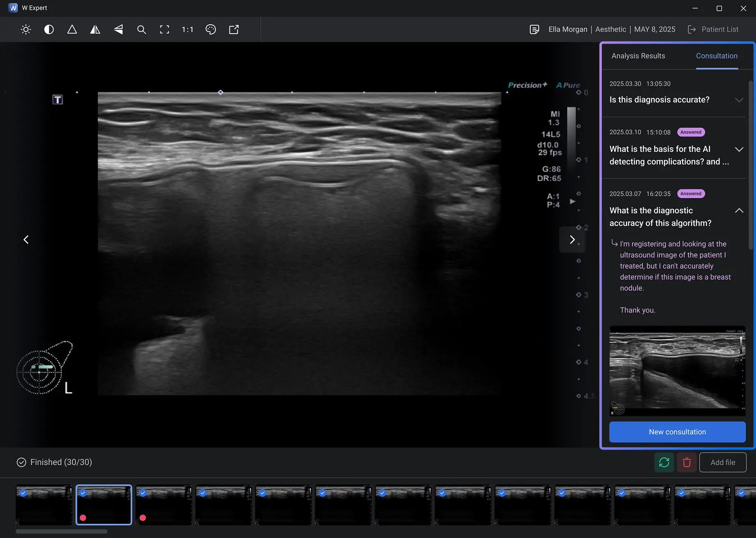
Task: Export the image with the share icon
Action: [234, 30]
